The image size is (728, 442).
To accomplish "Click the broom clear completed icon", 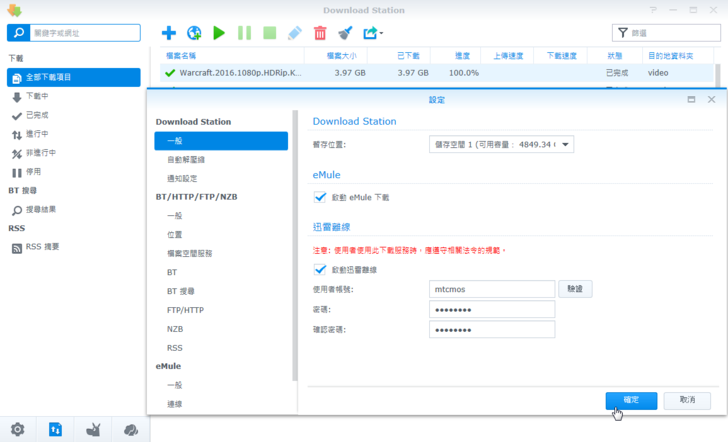I will pyautogui.click(x=345, y=33).
